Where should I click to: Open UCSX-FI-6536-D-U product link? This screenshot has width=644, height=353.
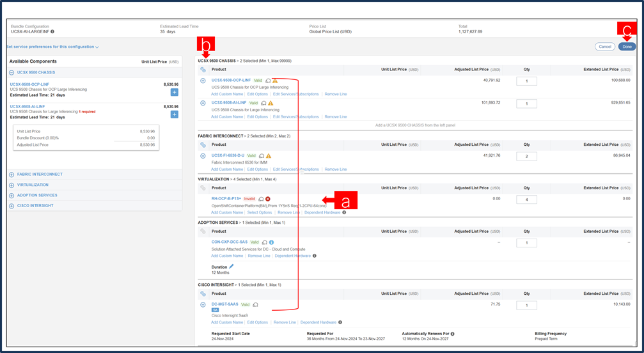[228, 155]
